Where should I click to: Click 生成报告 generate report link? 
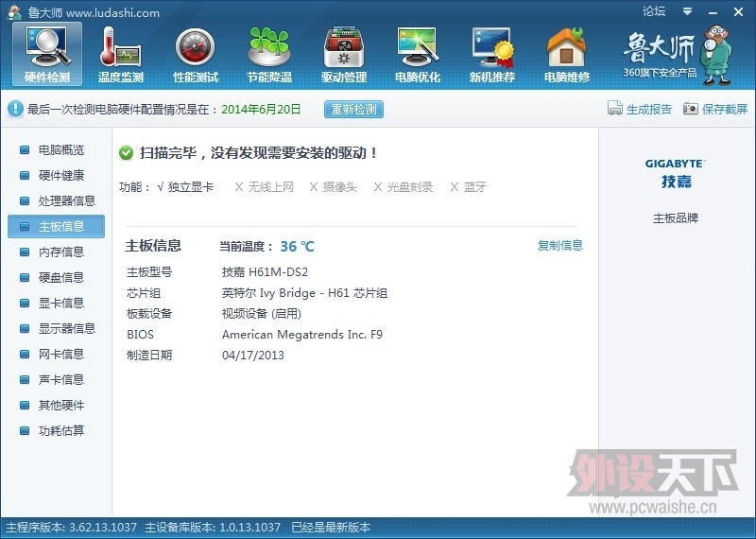coord(648,109)
